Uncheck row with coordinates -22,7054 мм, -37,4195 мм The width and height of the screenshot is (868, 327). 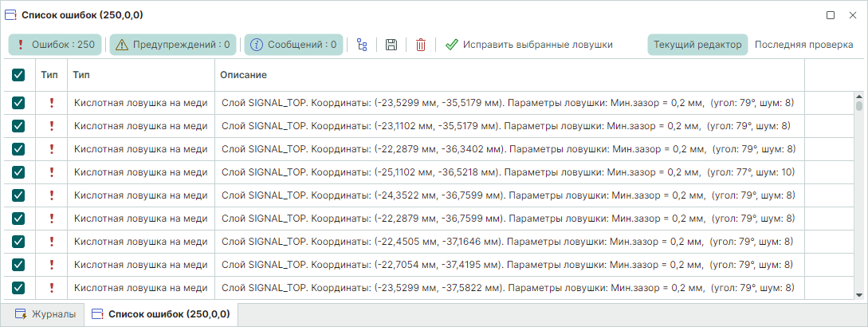18,264
